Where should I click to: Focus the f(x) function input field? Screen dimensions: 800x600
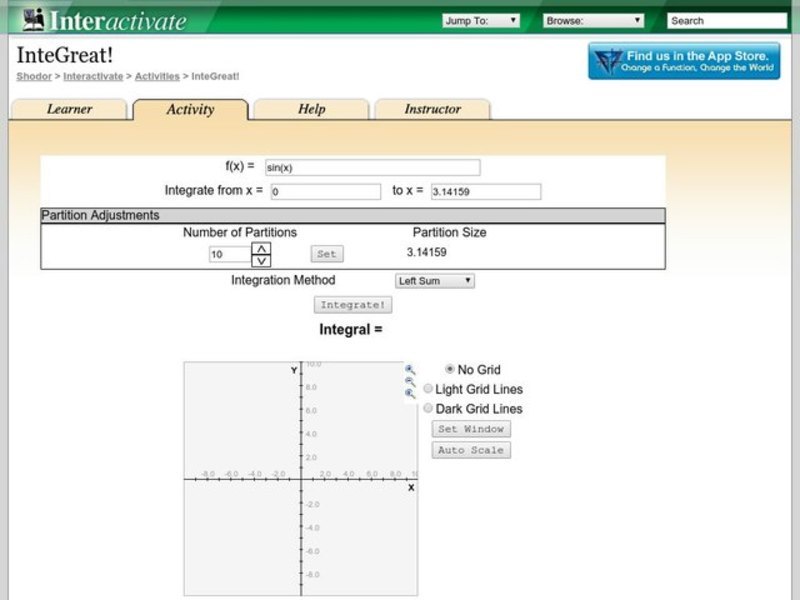(371, 168)
